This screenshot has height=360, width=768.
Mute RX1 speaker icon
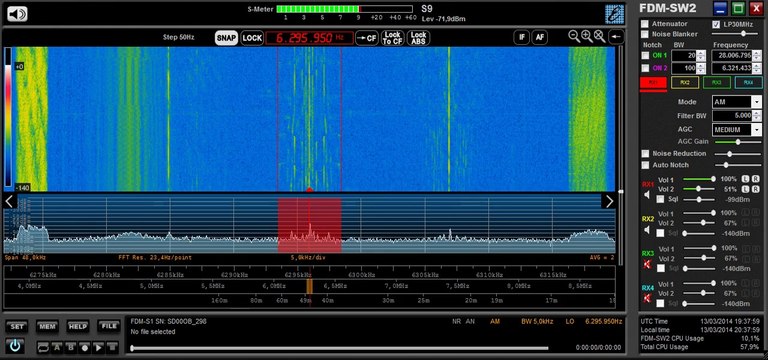tap(648, 195)
